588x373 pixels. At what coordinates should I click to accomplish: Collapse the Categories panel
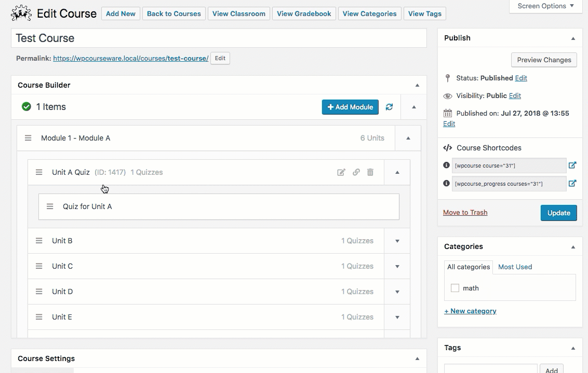click(x=573, y=247)
